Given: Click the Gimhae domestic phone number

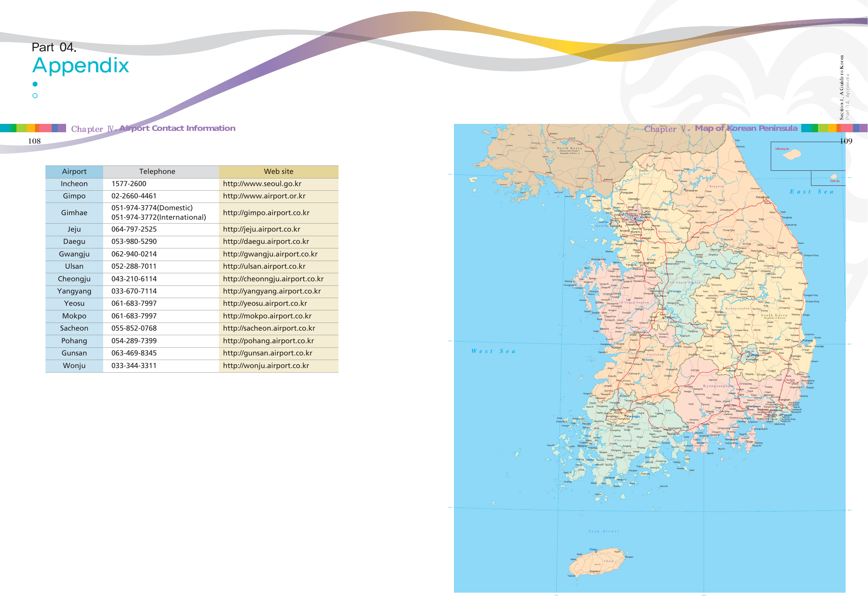Looking at the screenshot, I should click(x=152, y=208).
